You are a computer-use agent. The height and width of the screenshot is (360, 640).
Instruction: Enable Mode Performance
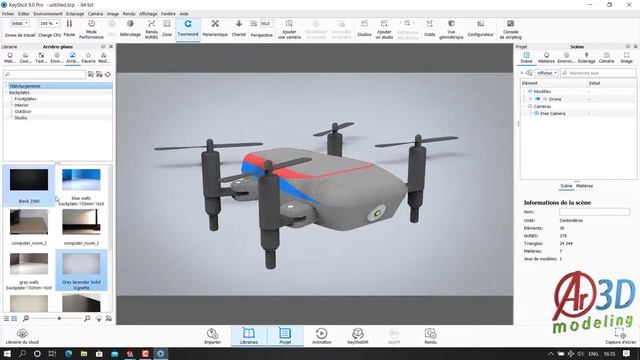tap(91, 29)
